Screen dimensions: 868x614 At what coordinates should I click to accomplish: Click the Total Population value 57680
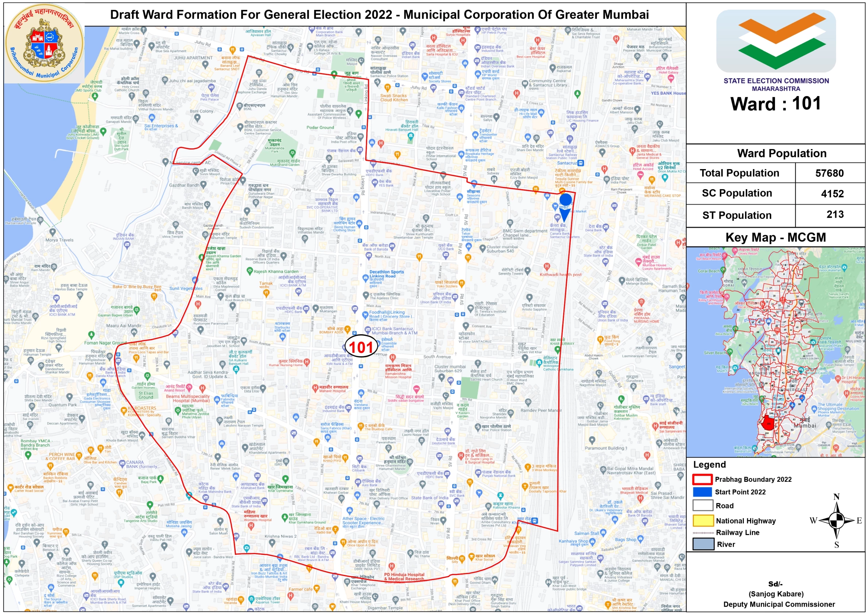click(x=829, y=173)
